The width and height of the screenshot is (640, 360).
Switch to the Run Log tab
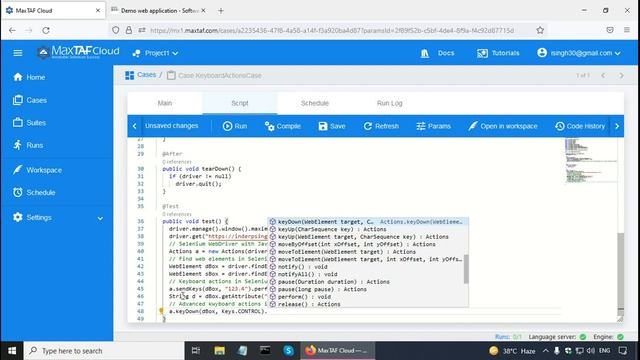coord(389,103)
